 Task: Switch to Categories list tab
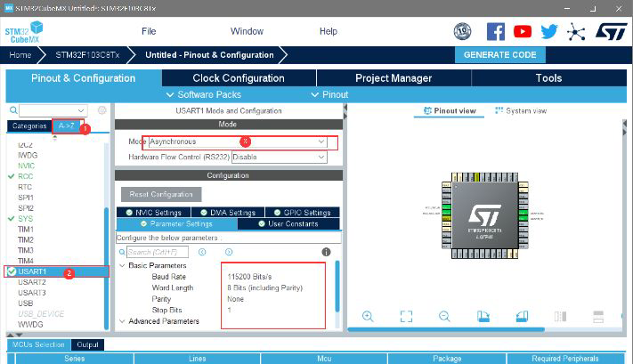(29, 125)
